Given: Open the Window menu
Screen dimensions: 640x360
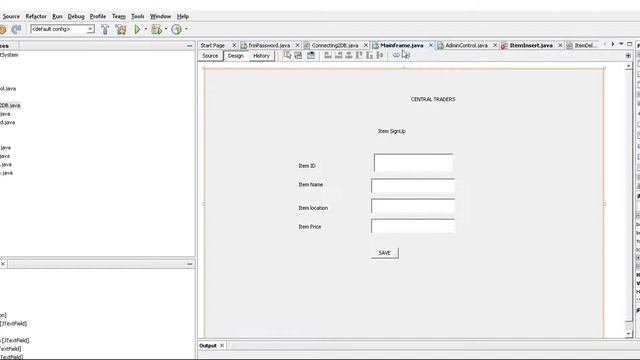Looking at the screenshot, I should click(160, 16).
